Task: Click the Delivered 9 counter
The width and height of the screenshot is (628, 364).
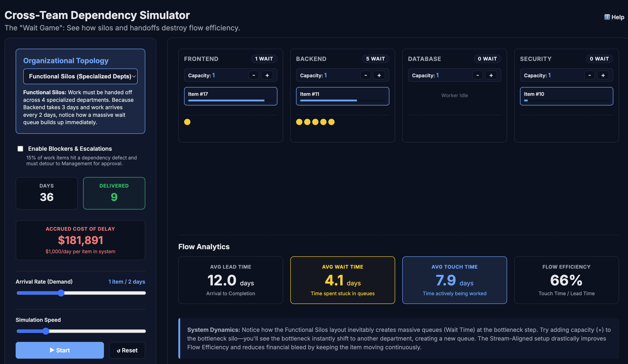Action: tap(114, 193)
